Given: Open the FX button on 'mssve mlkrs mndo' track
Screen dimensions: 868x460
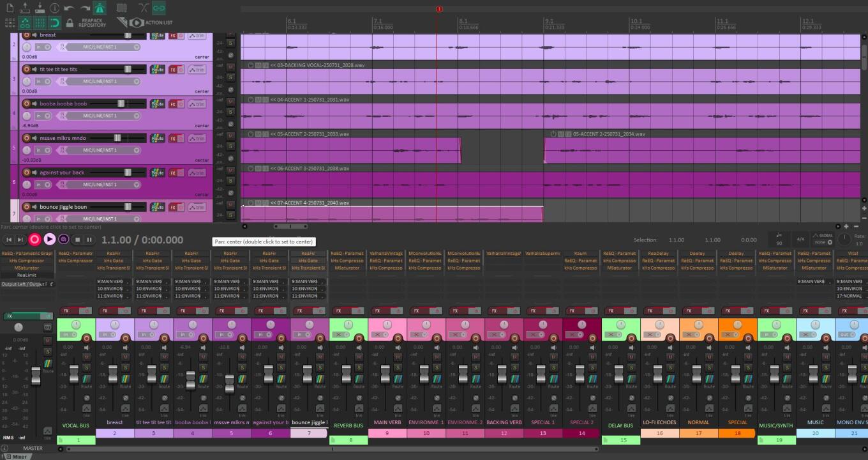Looking at the screenshot, I should pos(172,139).
